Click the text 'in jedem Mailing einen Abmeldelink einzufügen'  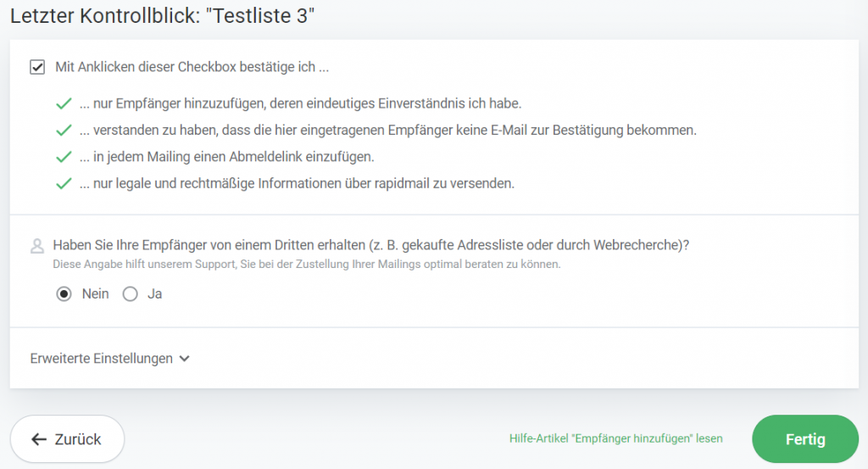pyautogui.click(x=227, y=157)
